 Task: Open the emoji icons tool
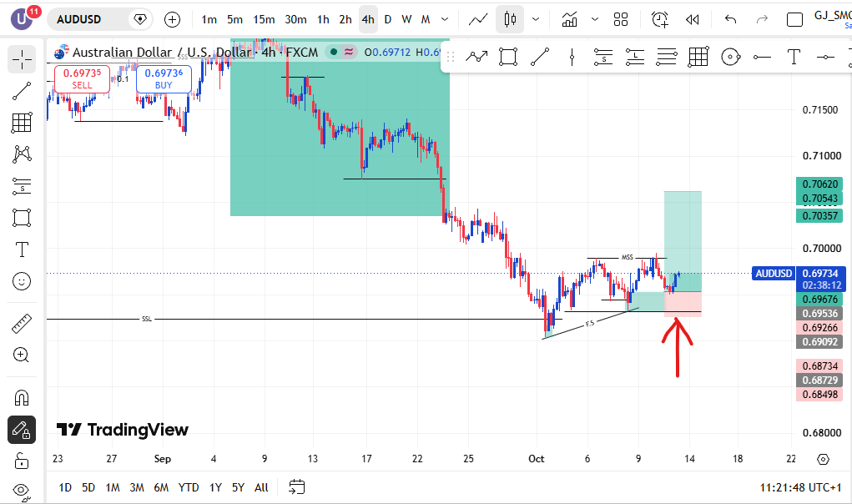coord(22,281)
